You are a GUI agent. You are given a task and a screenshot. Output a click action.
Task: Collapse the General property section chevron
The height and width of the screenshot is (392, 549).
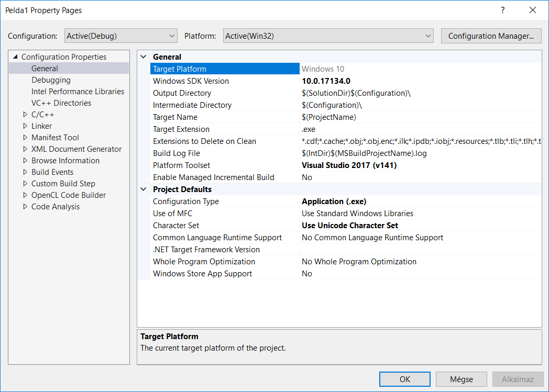(x=144, y=57)
